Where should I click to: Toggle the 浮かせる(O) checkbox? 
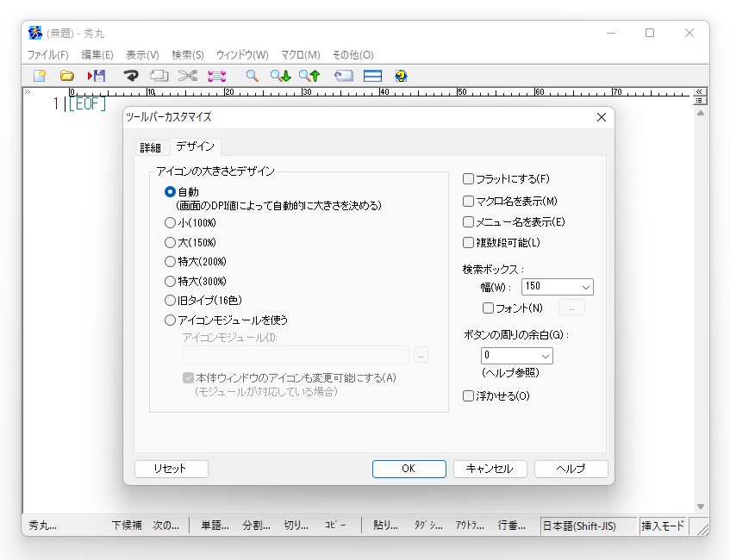(468, 396)
